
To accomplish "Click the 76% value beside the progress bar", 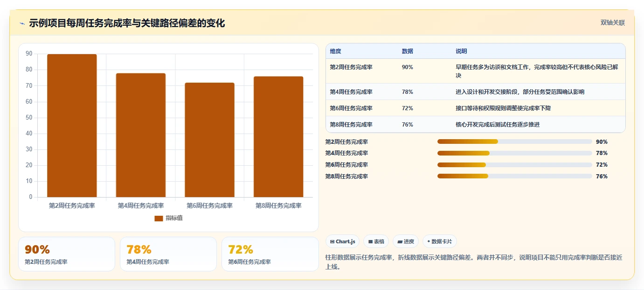I will point(602,177).
